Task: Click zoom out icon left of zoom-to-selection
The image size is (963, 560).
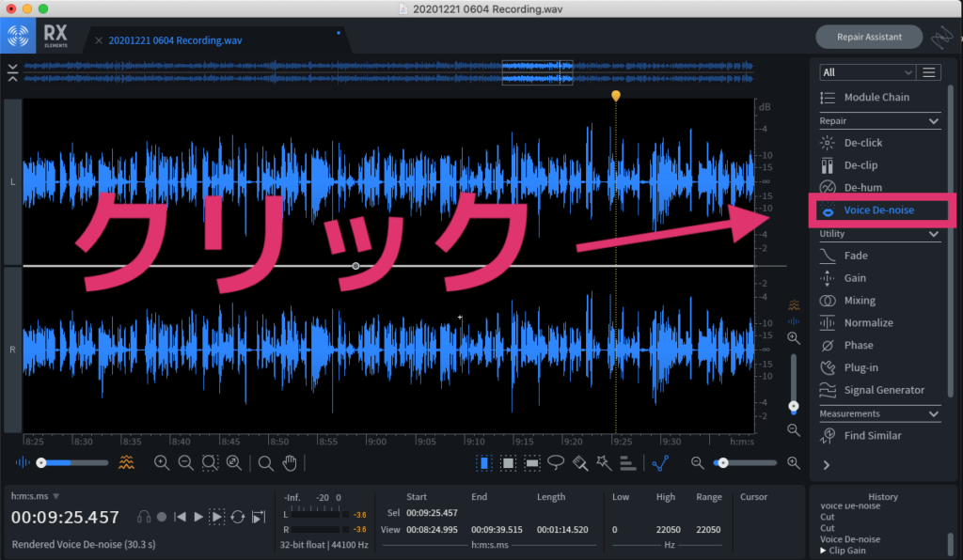Action: coord(185,463)
